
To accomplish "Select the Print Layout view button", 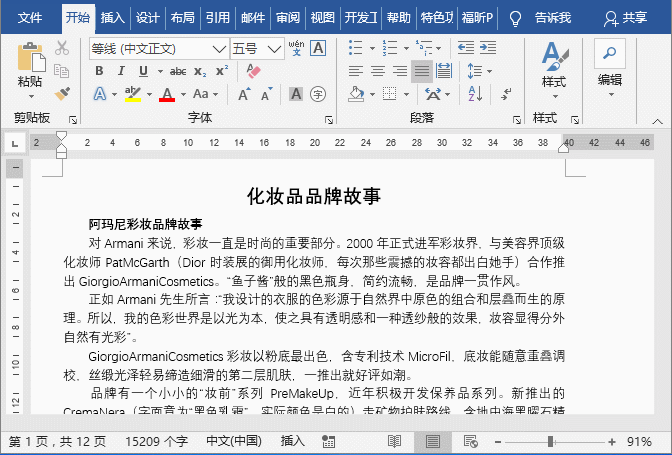I will (x=432, y=441).
